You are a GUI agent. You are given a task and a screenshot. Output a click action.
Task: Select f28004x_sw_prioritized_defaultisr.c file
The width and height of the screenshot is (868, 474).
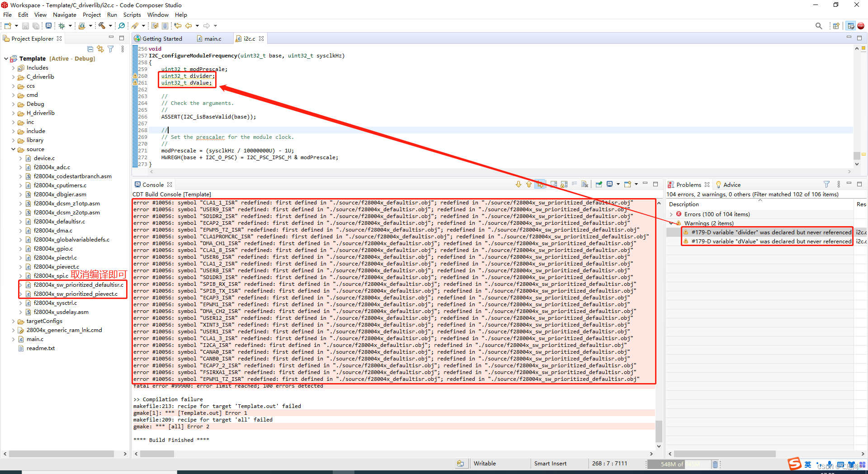78,285
